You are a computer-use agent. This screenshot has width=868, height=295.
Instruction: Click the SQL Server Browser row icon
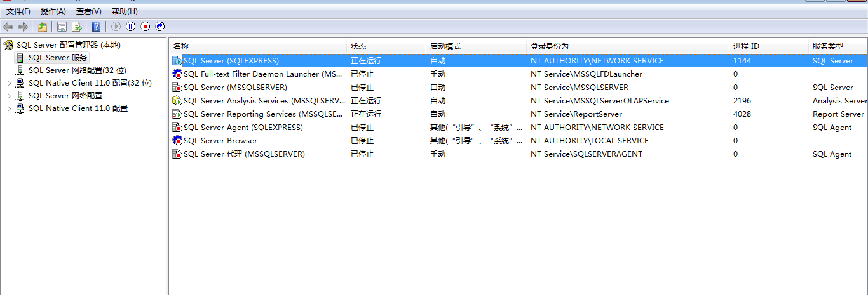[x=177, y=141]
